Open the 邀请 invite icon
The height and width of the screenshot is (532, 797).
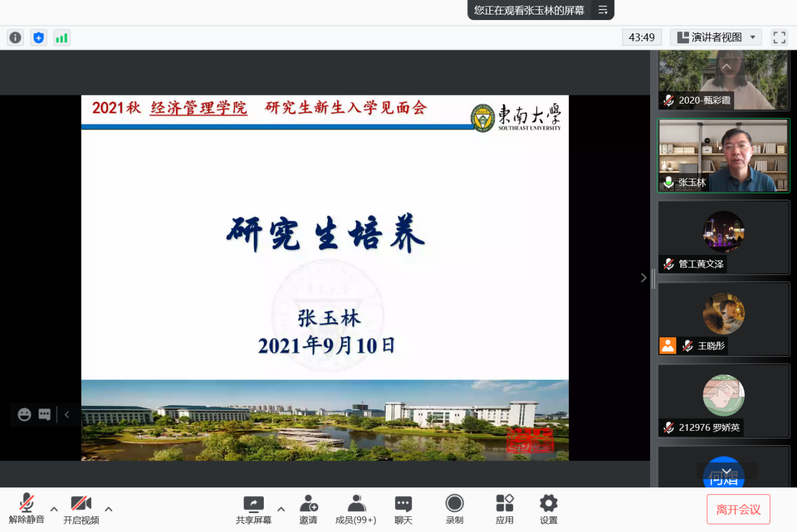[x=308, y=509]
